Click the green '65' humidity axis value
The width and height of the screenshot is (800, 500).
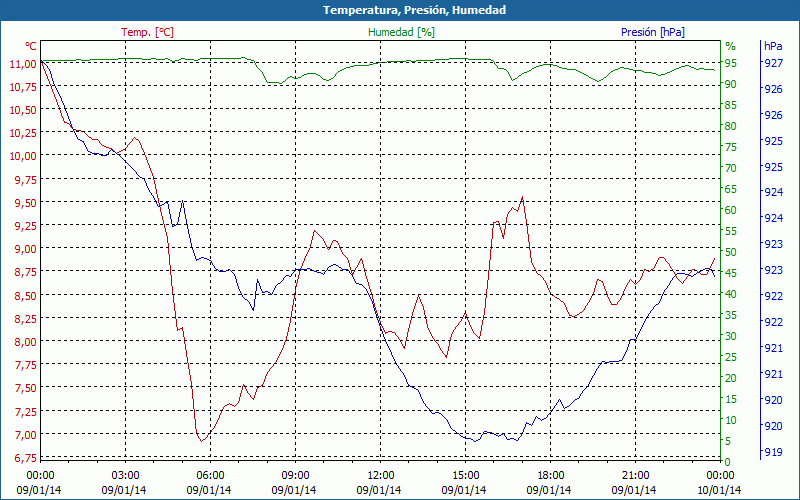[x=731, y=189]
